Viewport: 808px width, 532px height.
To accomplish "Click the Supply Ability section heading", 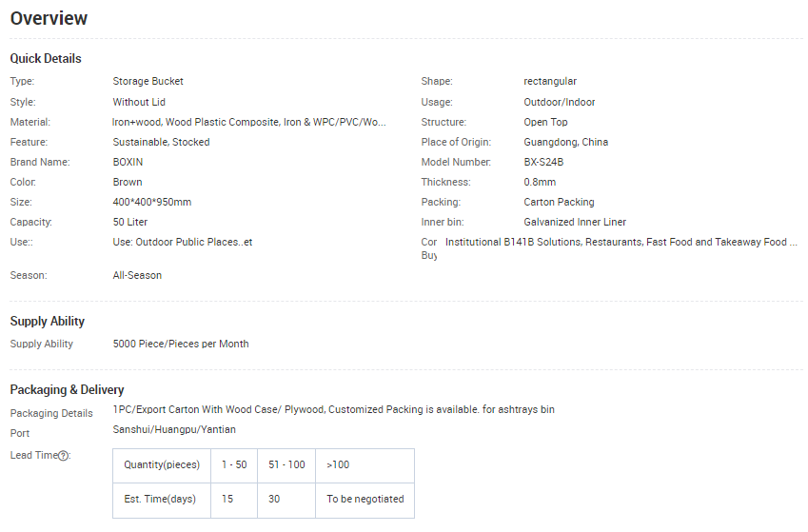I will pyautogui.click(x=48, y=322).
